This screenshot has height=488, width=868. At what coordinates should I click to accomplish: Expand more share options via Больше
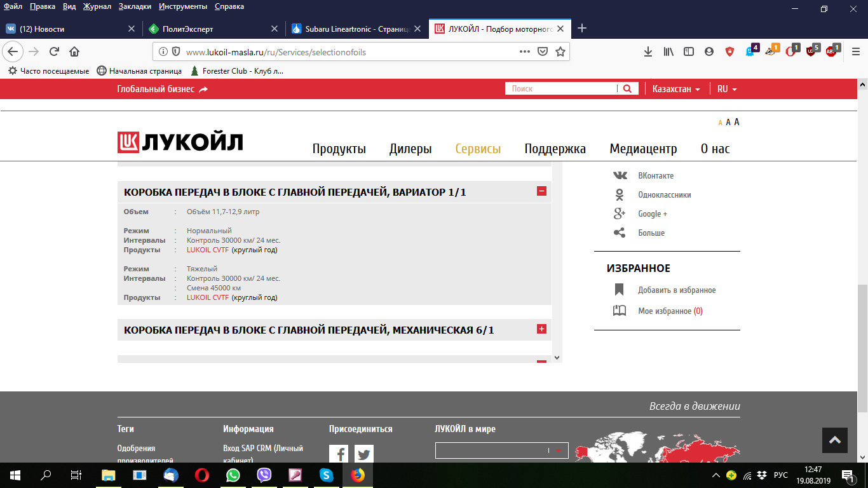click(651, 233)
